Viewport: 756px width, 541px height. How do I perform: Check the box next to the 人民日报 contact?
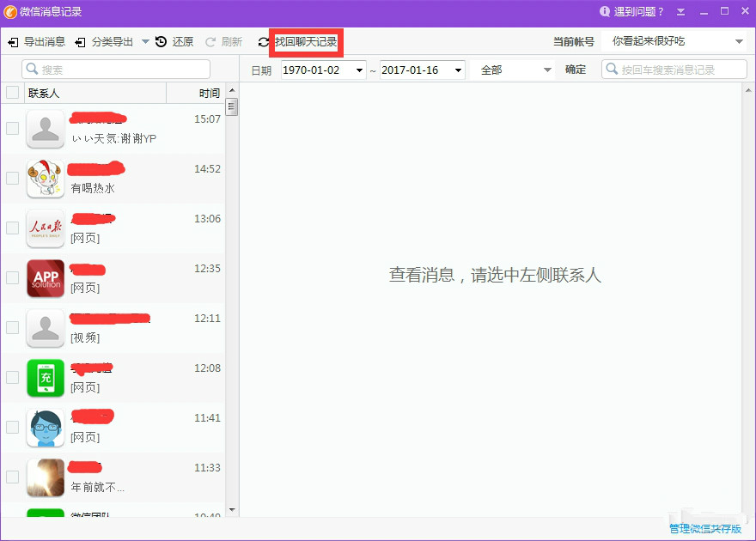point(12,228)
